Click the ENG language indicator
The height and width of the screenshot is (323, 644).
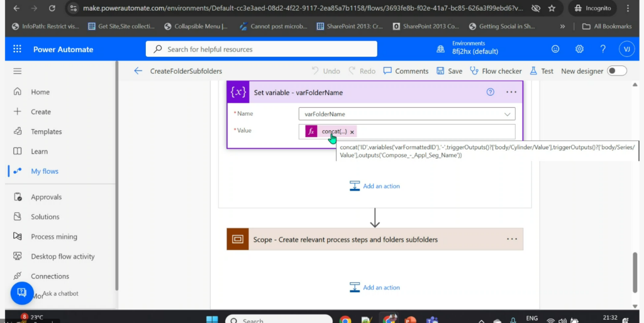point(532,318)
